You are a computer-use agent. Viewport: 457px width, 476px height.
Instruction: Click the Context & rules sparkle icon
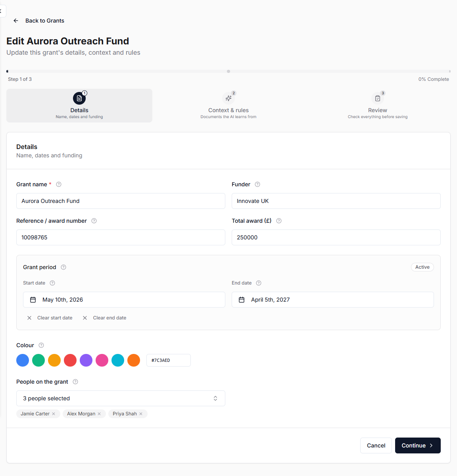coord(228,98)
